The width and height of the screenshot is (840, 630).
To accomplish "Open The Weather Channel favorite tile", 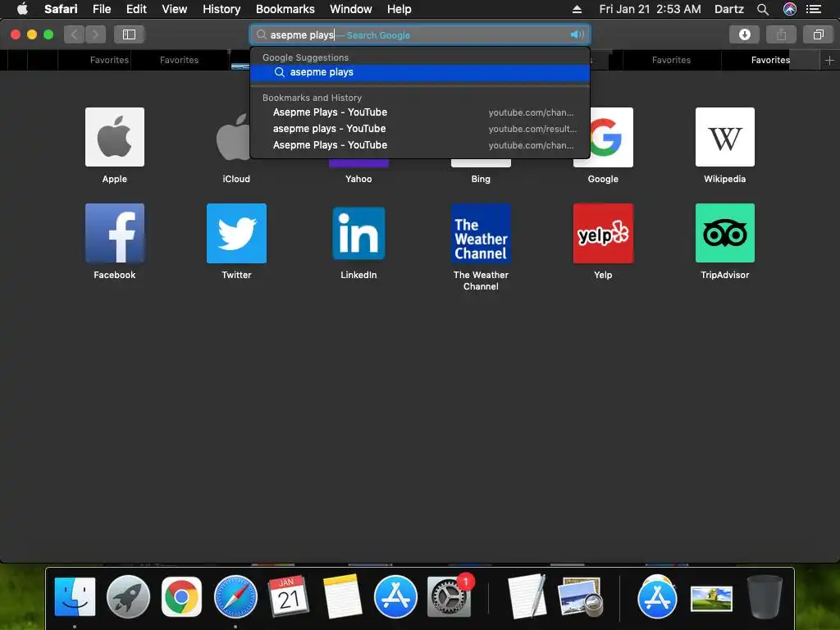I will [481, 233].
